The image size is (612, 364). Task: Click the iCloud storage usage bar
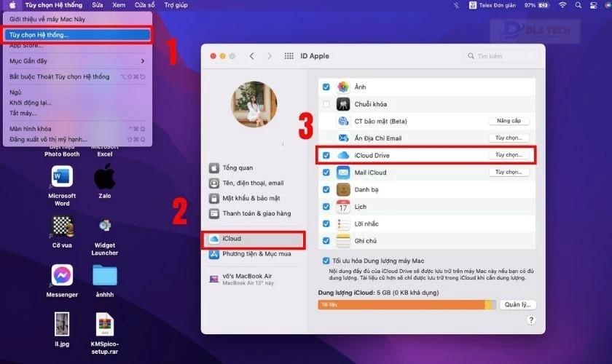[x=407, y=305]
